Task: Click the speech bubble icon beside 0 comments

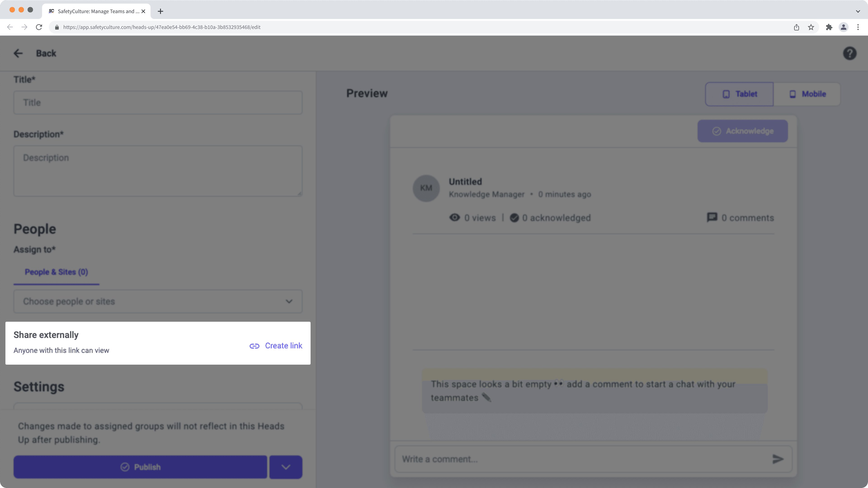Action: 712,217
